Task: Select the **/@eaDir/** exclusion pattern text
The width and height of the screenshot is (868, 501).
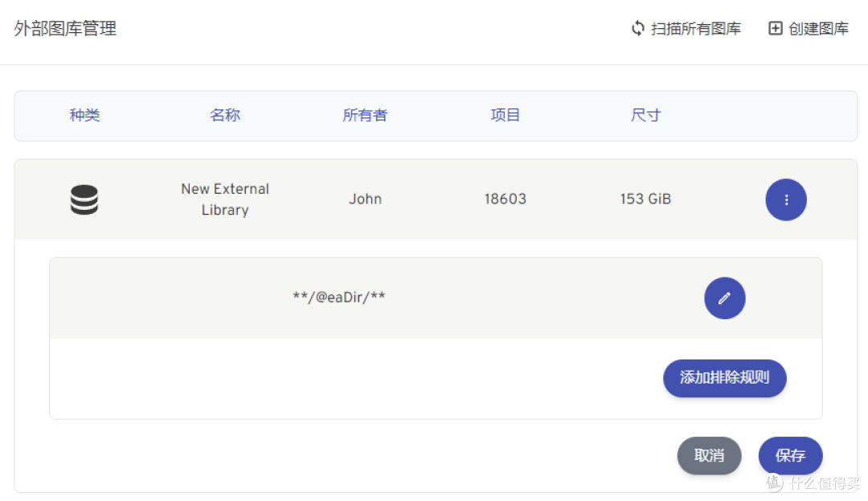Action: (x=339, y=298)
